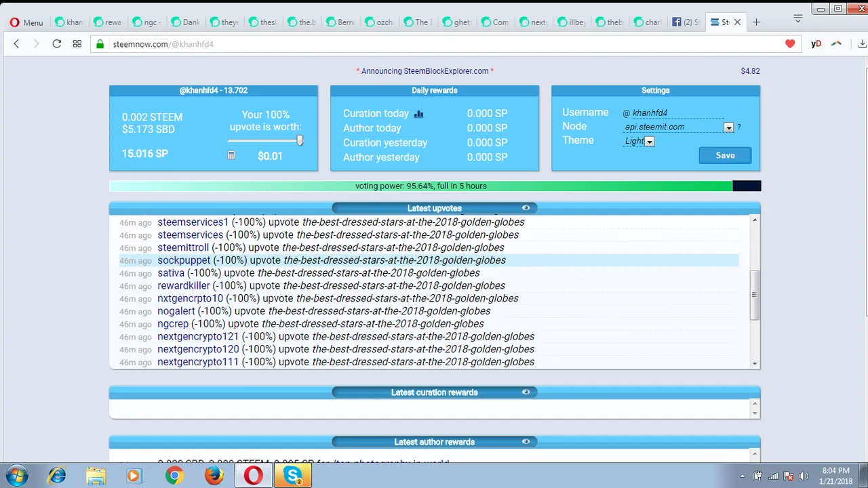
Task: Switch to the 'ngc -' browser tab
Action: pos(147,22)
